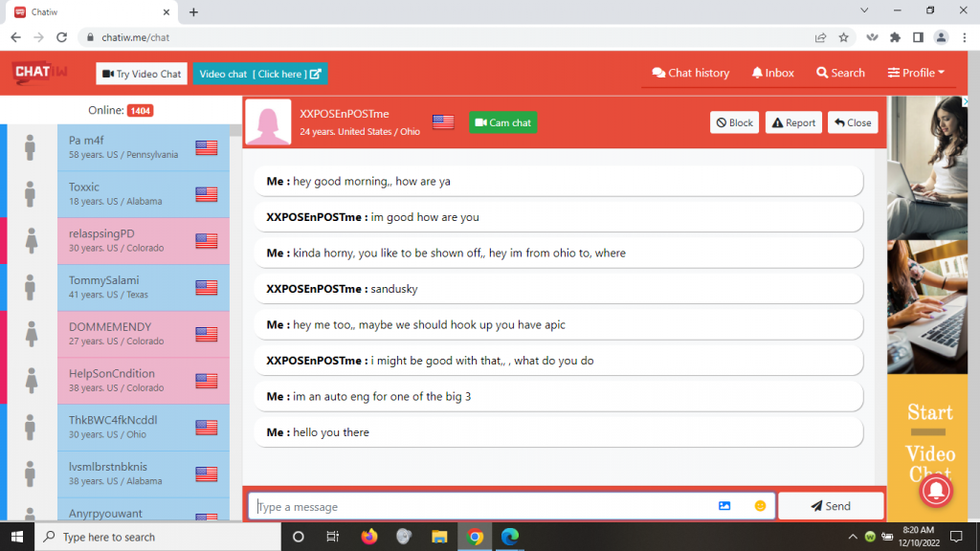Screen dimensions: 980x551
Task: Reload the page with the refresh icon
Action: click(x=62, y=37)
